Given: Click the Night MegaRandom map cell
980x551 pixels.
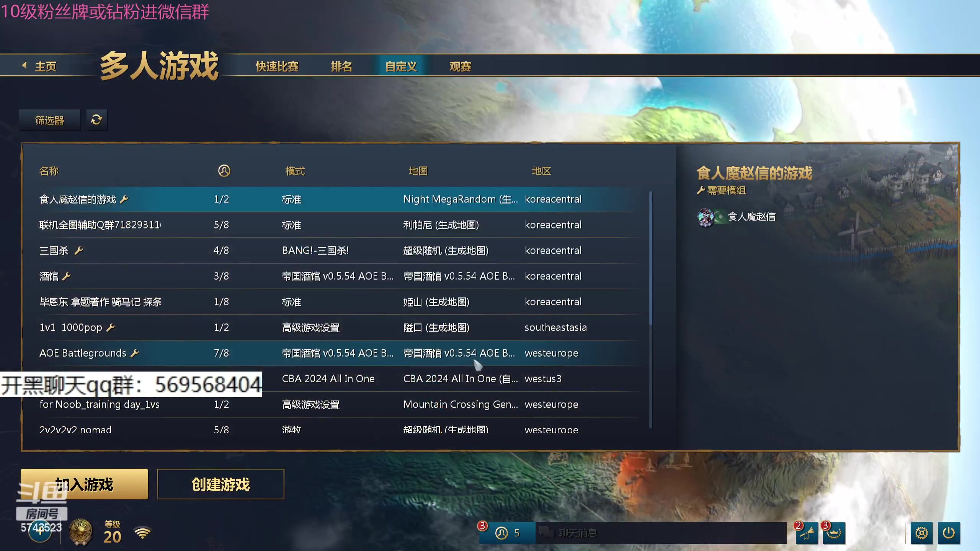Looking at the screenshot, I should tap(460, 199).
